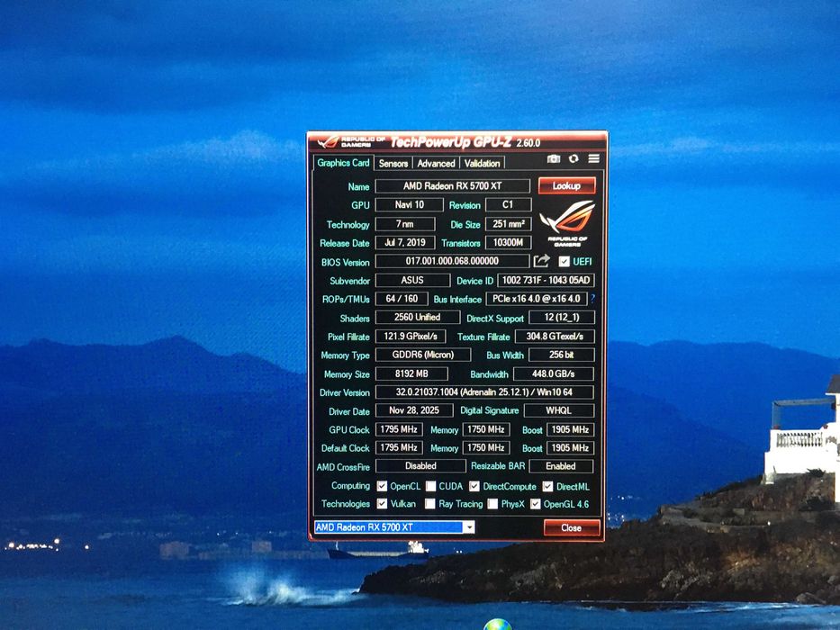Viewport: 840px width, 630px height.
Task: Click the Release Date value Jul 7, 2019
Action: coord(405,243)
